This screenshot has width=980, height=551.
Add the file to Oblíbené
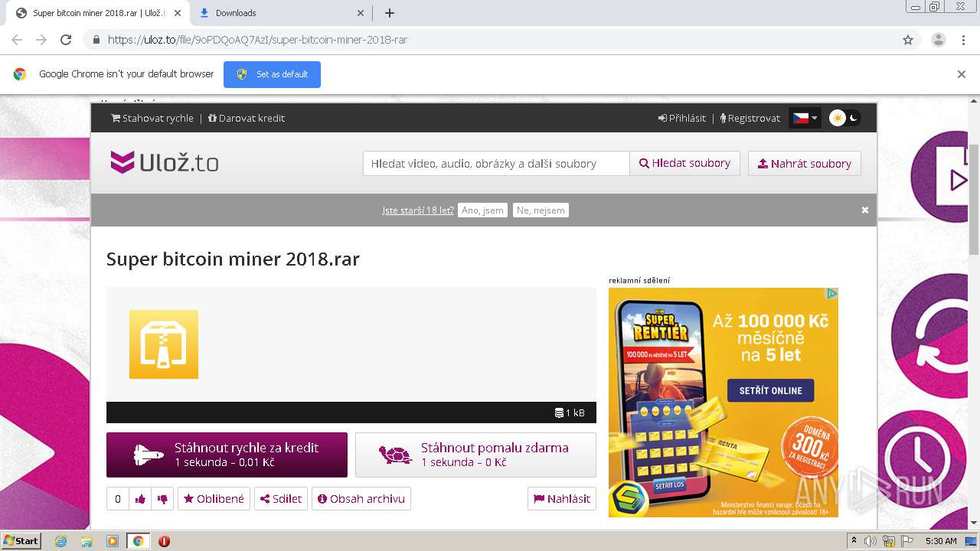pyautogui.click(x=214, y=499)
